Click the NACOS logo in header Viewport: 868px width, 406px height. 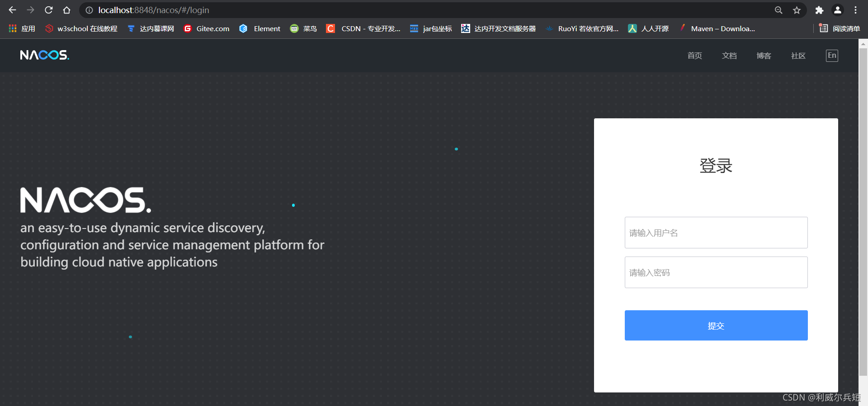click(x=45, y=55)
